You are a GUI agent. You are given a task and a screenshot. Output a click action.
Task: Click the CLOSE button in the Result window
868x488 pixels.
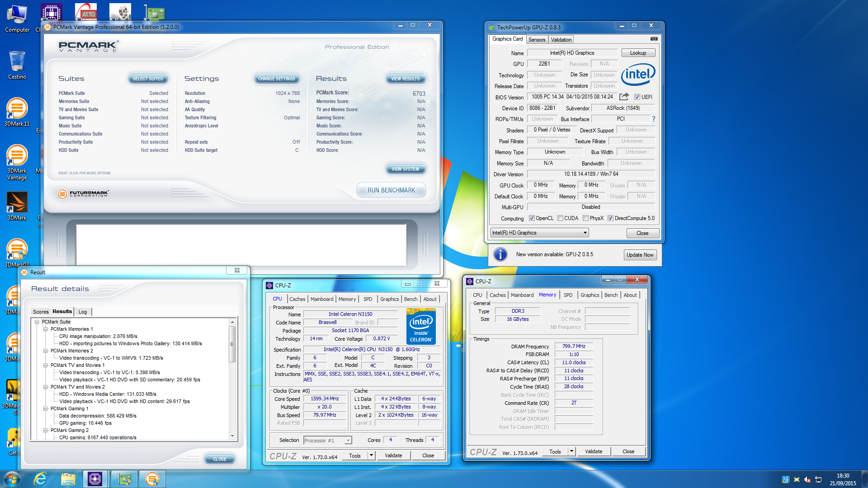tap(220, 459)
